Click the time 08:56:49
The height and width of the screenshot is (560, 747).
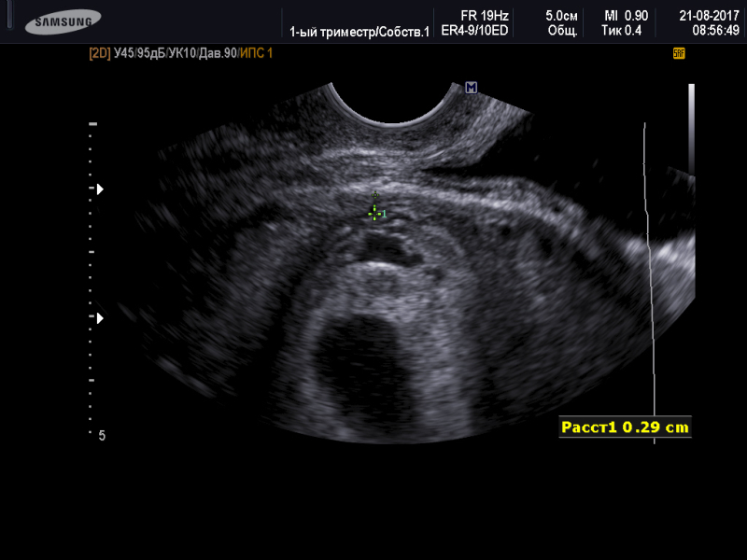tap(715, 31)
